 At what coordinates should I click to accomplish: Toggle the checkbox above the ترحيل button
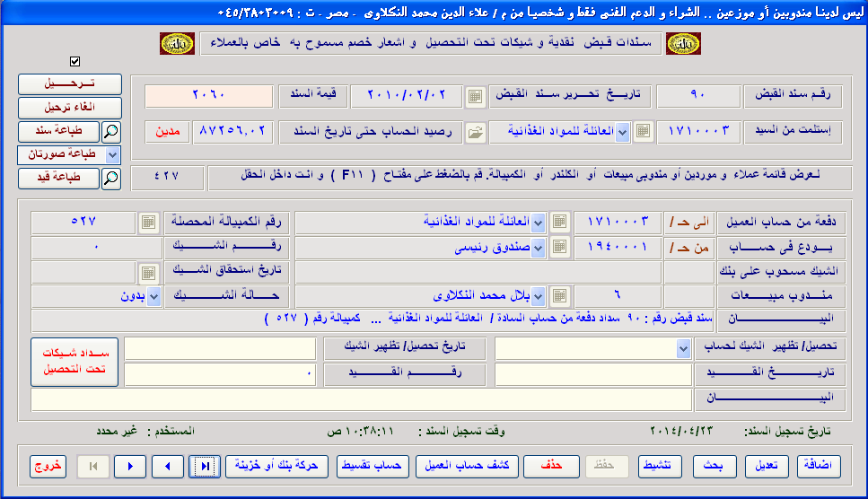click(75, 62)
